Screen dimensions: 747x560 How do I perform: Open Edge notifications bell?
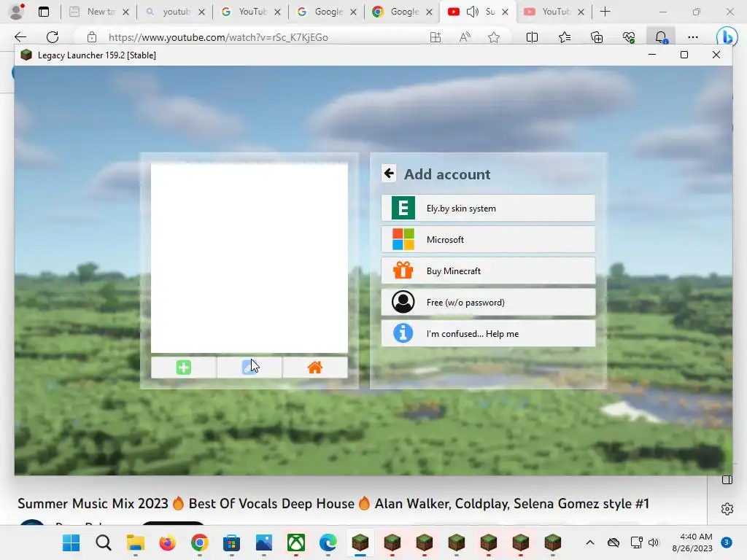(x=661, y=37)
